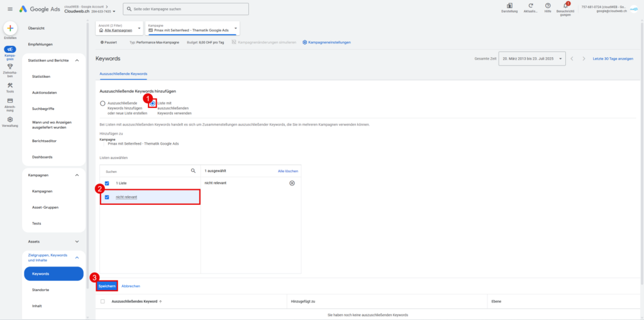This screenshot has width=644, height=320.
Task: Collapse the Statistiken und Berichte section
Action: 77,60
